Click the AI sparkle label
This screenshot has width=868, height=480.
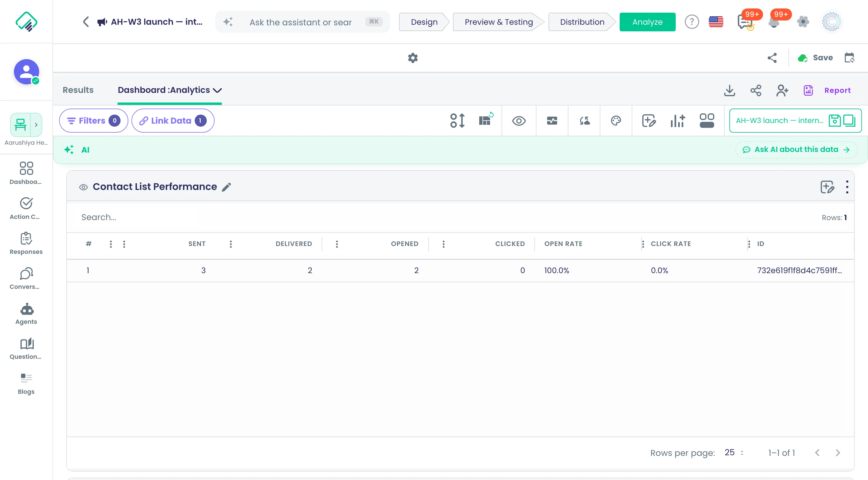click(77, 150)
